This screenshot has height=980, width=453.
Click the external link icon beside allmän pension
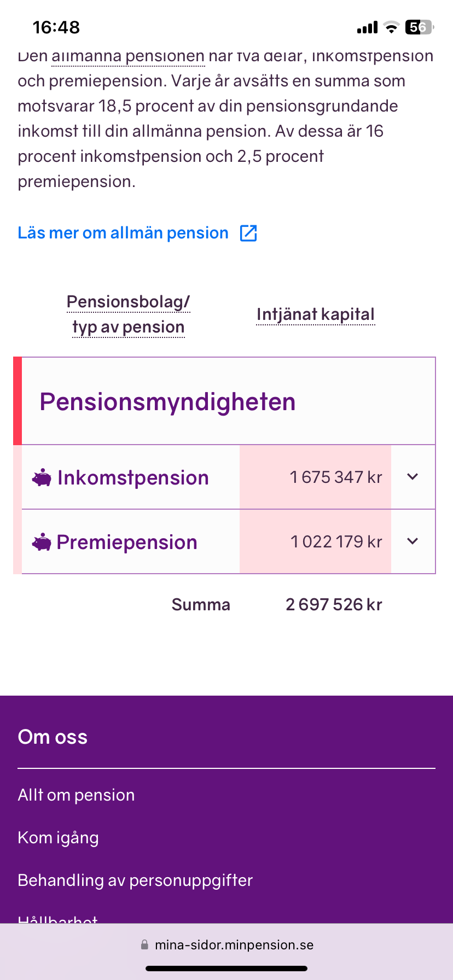point(248,233)
